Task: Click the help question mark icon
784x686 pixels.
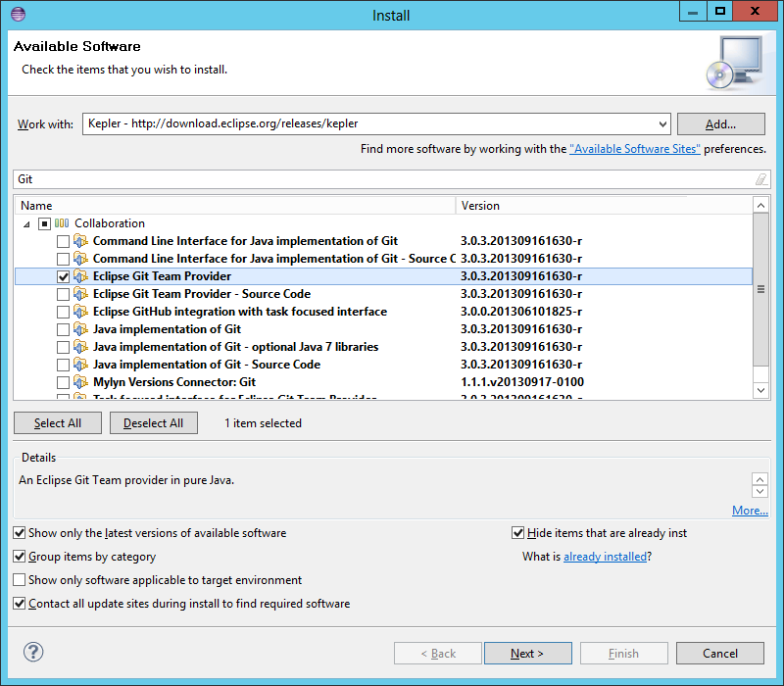Action: (x=33, y=653)
